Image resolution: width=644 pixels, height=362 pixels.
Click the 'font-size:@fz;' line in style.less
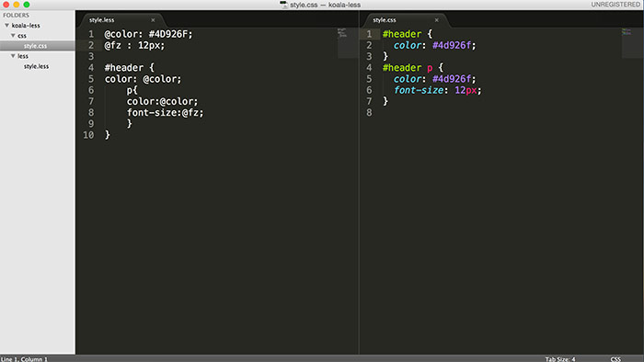(x=165, y=112)
